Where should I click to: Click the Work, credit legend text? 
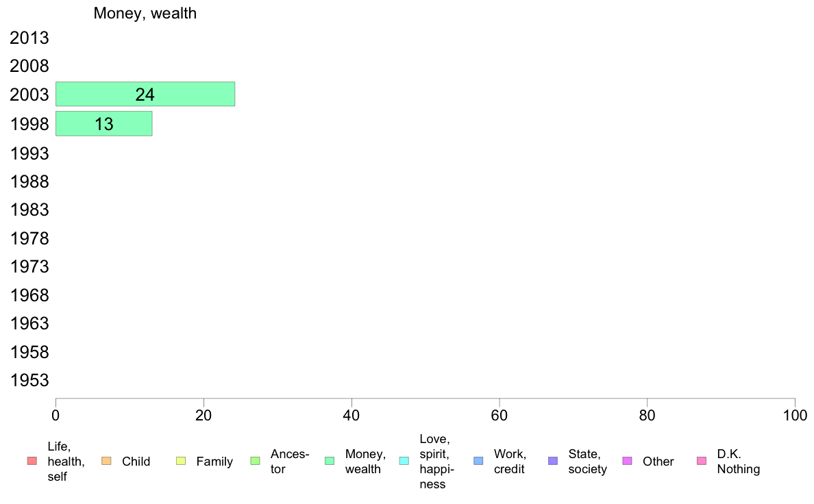(x=510, y=462)
